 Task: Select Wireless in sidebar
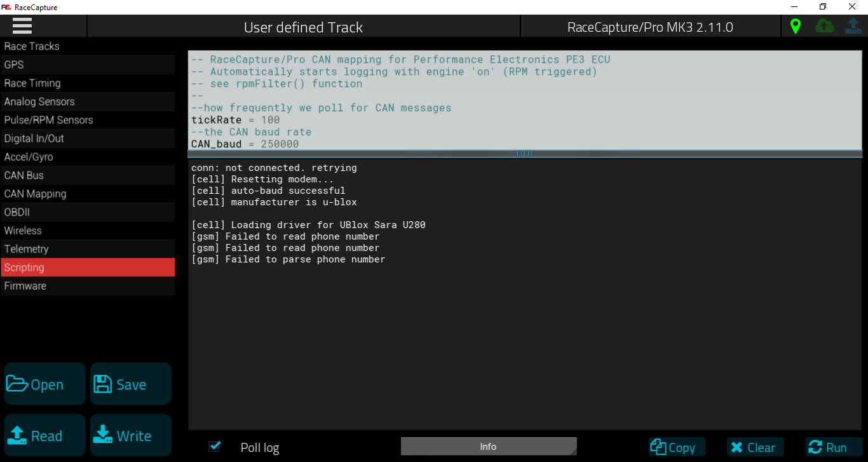tap(88, 231)
